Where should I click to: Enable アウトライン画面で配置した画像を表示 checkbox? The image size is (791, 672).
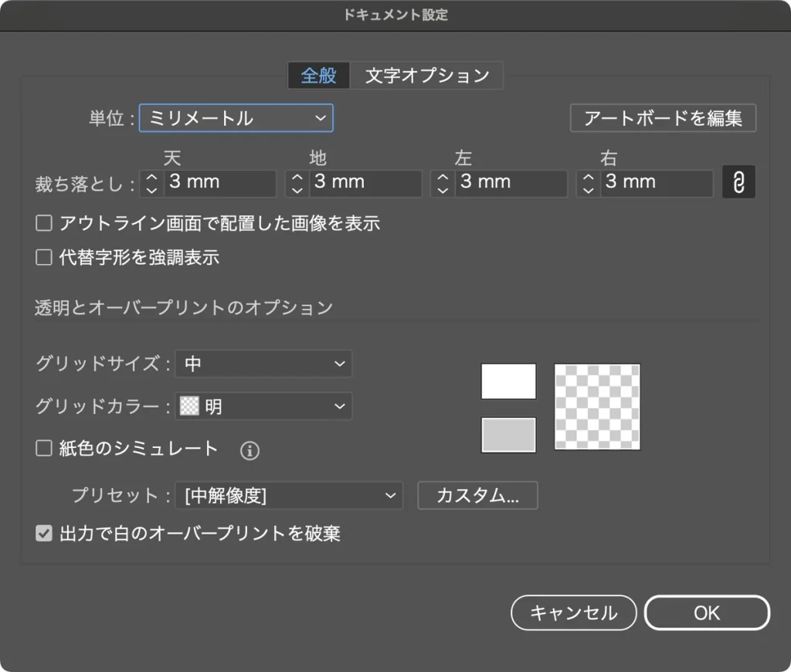click(x=44, y=223)
